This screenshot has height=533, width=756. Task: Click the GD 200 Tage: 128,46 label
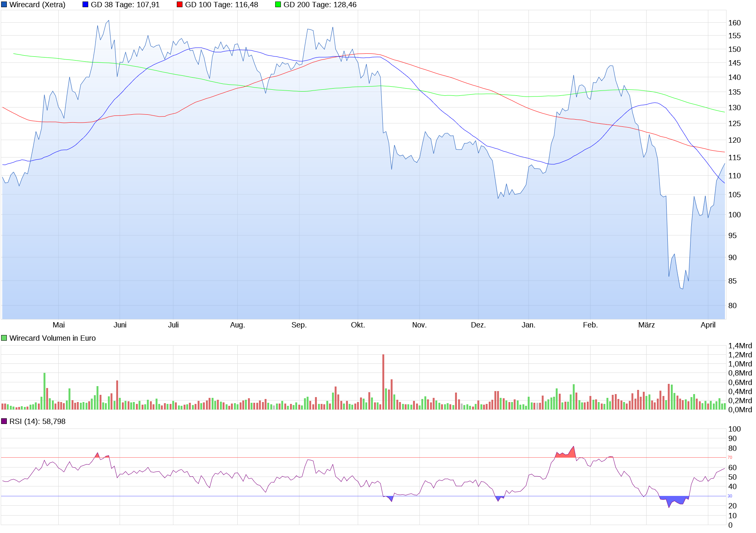[x=320, y=5]
